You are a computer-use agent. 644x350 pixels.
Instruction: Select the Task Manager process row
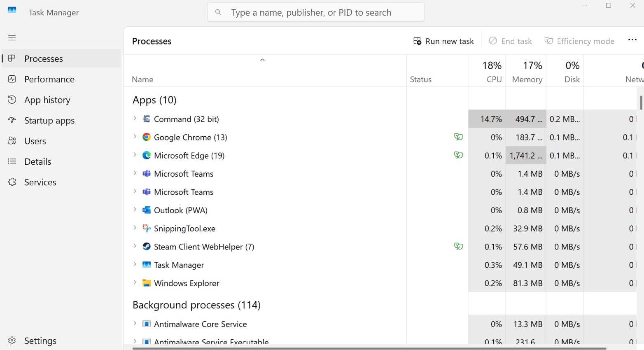[380, 265]
